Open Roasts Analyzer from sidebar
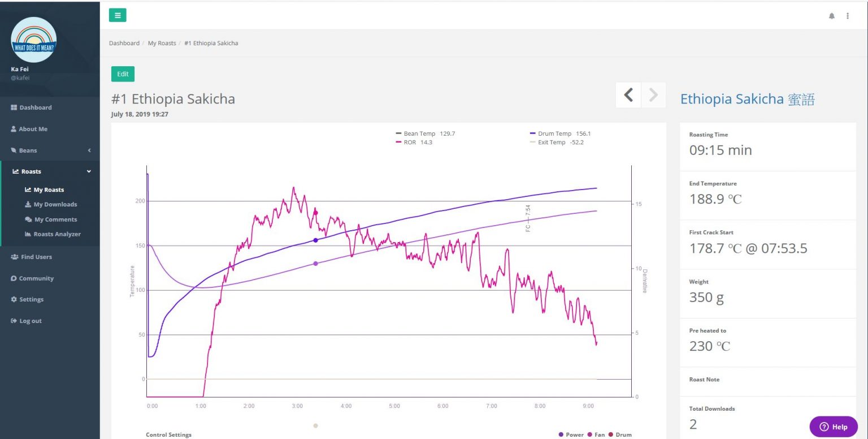 pyautogui.click(x=57, y=234)
